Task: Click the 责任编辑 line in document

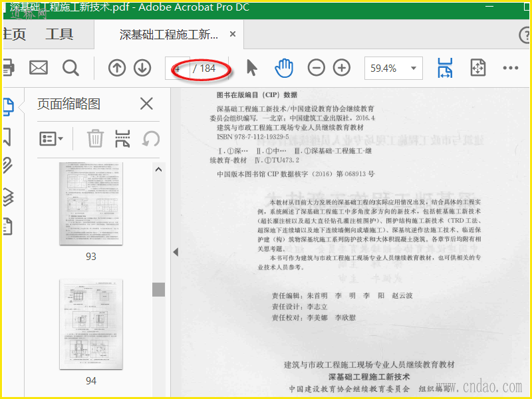Action: pyautogui.click(x=342, y=295)
